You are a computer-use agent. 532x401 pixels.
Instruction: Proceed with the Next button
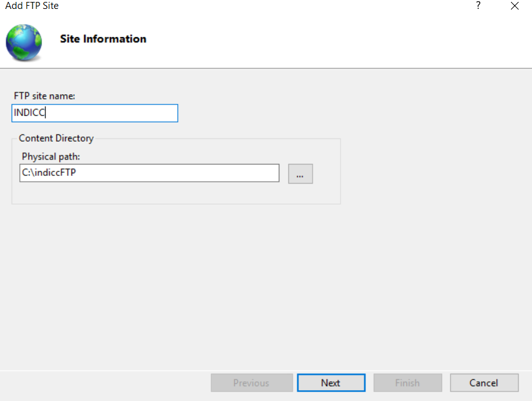(330, 383)
